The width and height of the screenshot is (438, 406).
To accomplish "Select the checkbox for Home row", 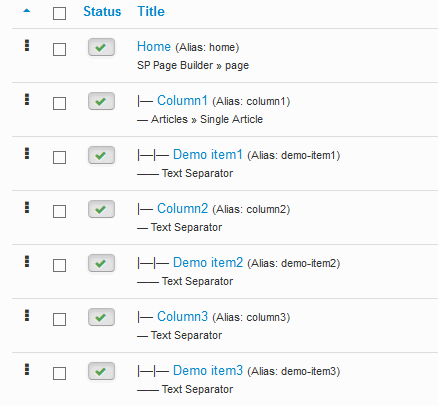I will point(59,50).
